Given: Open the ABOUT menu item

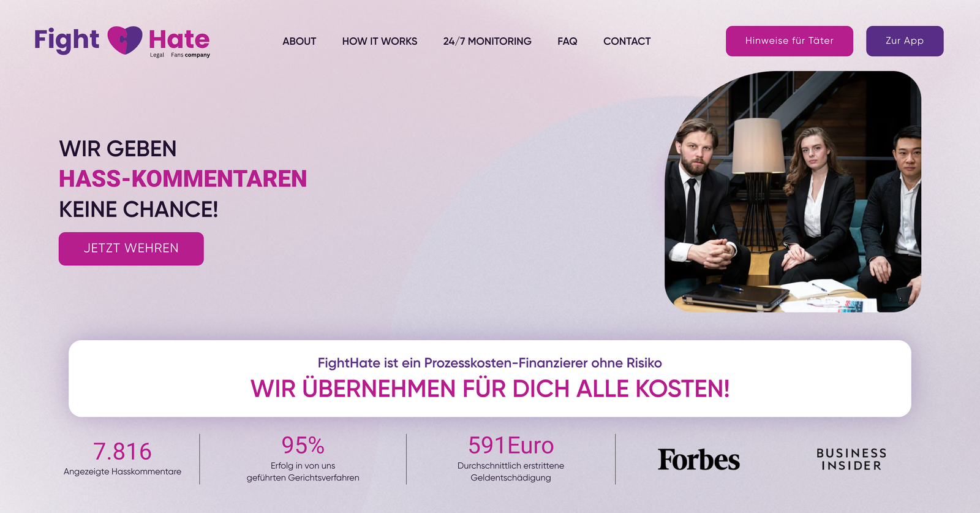Looking at the screenshot, I should point(300,41).
